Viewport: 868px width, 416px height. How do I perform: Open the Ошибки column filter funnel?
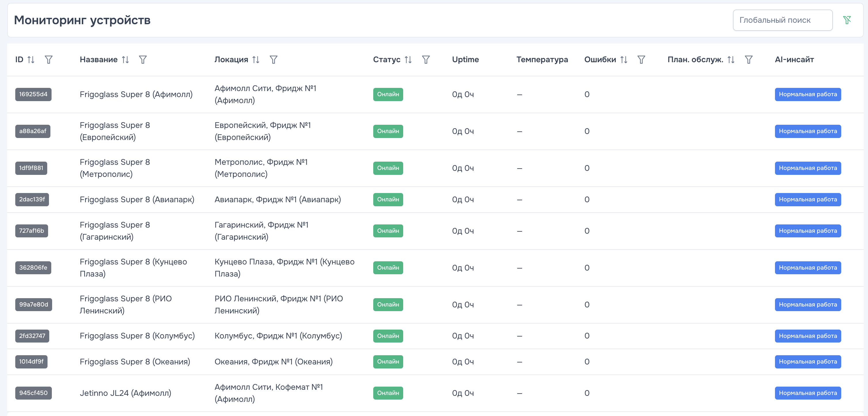tap(641, 60)
